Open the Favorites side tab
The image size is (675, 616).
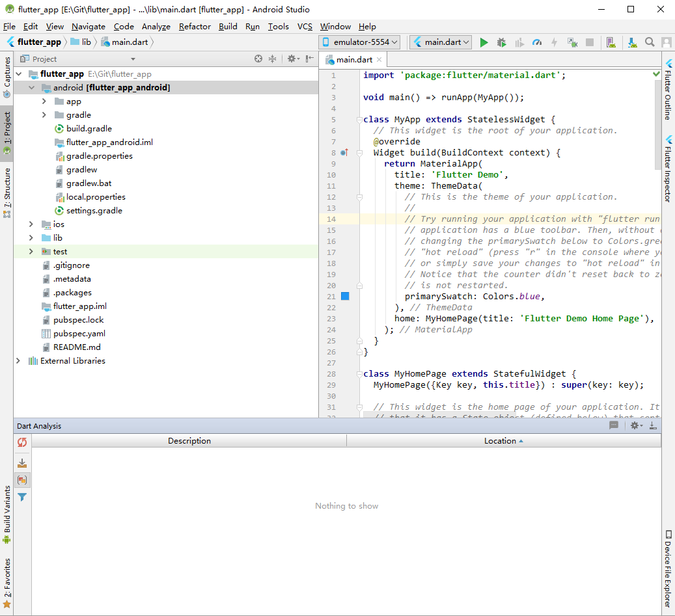click(7, 583)
